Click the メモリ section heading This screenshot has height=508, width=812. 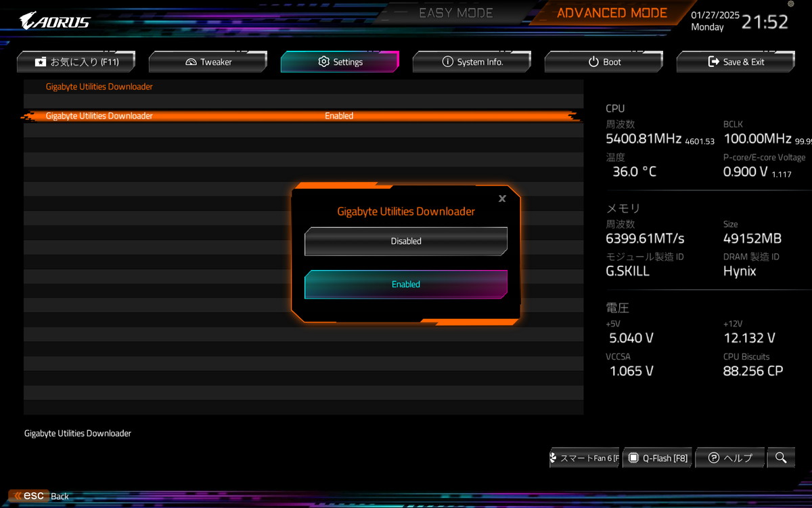(623, 208)
